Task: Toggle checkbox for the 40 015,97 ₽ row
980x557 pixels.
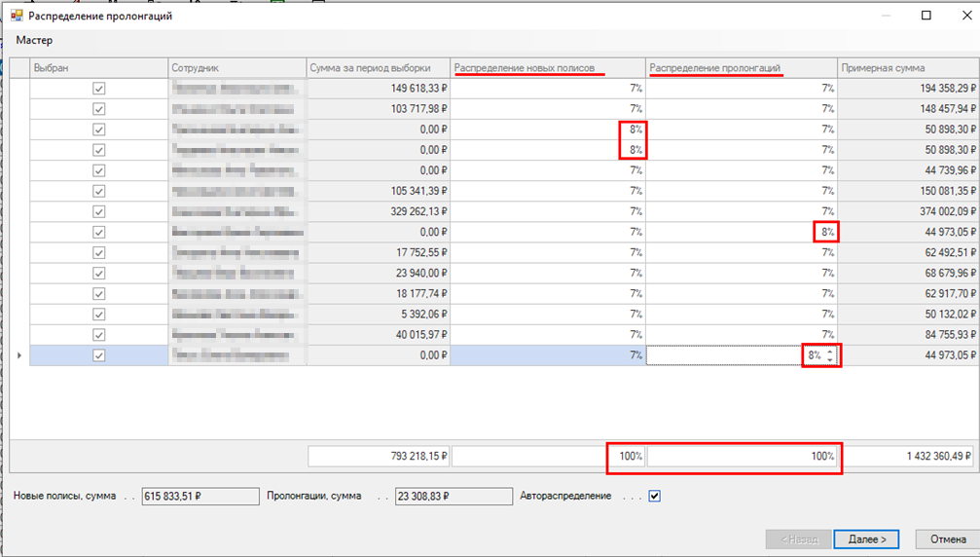Action: click(x=98, y=334)
